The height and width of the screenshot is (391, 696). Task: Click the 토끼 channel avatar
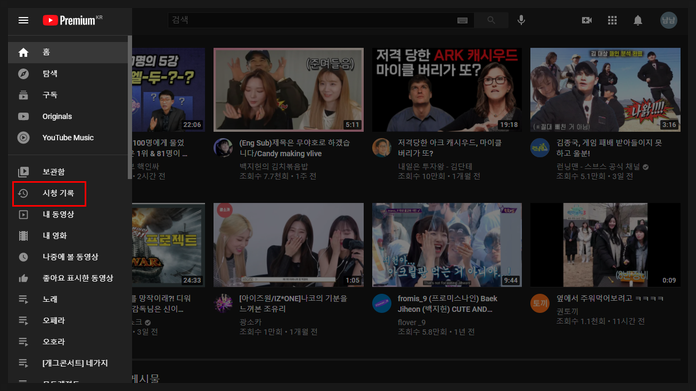click(540, 304)
